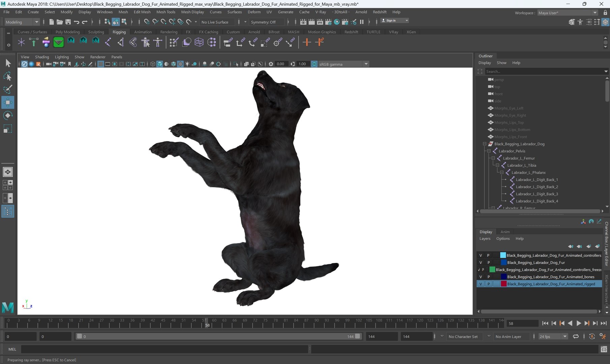
Task: Activate the Paint selection tool
Action: pyautogui.click(x=8, y=89)
